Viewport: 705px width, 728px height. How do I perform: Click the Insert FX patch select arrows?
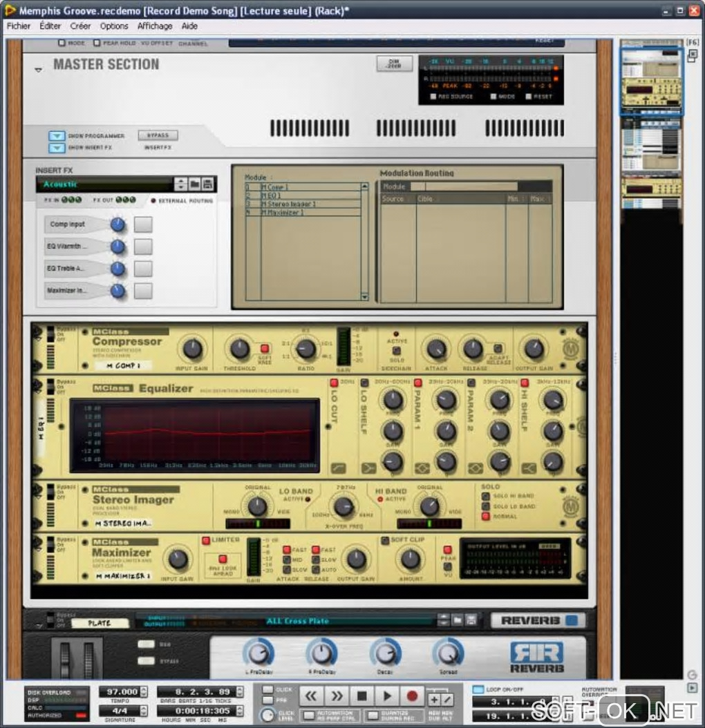[x=181, y=184]
